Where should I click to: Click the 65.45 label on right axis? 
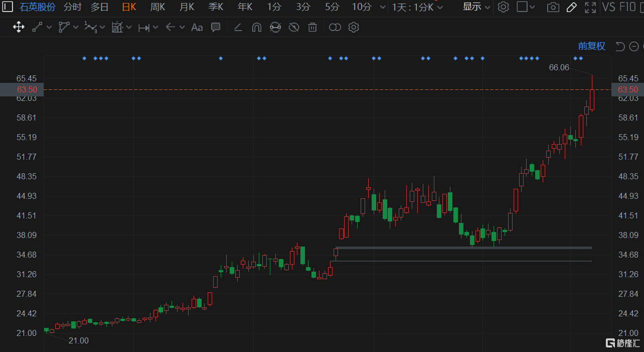click(x=628, y=78)
